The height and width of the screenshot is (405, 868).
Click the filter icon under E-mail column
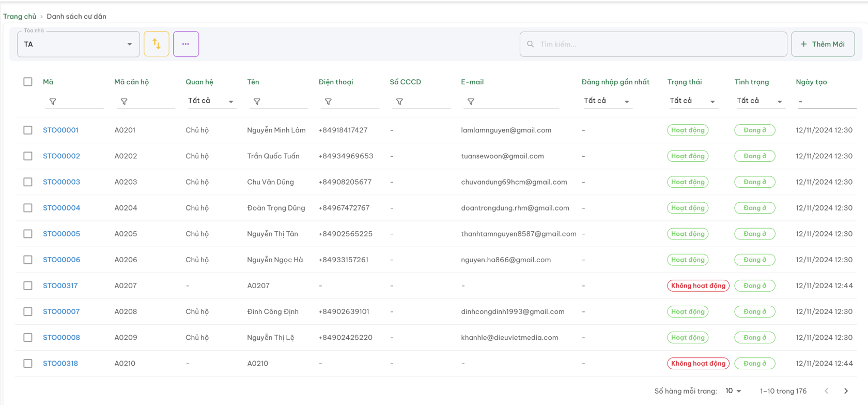point(471,102)
